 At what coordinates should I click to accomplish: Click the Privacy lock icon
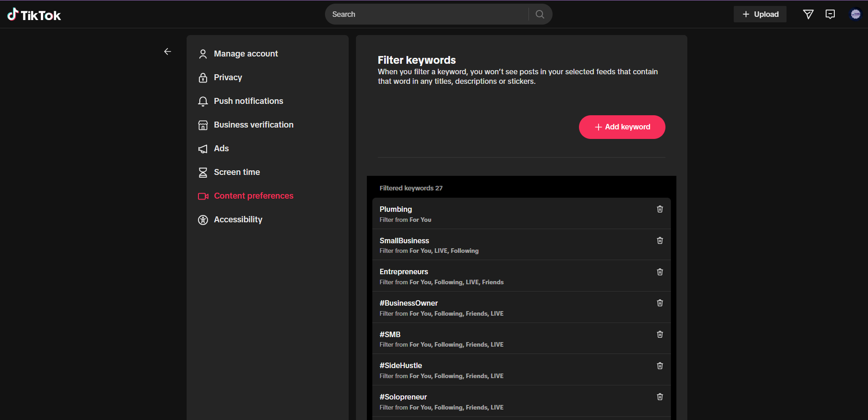tap(203, 77)
